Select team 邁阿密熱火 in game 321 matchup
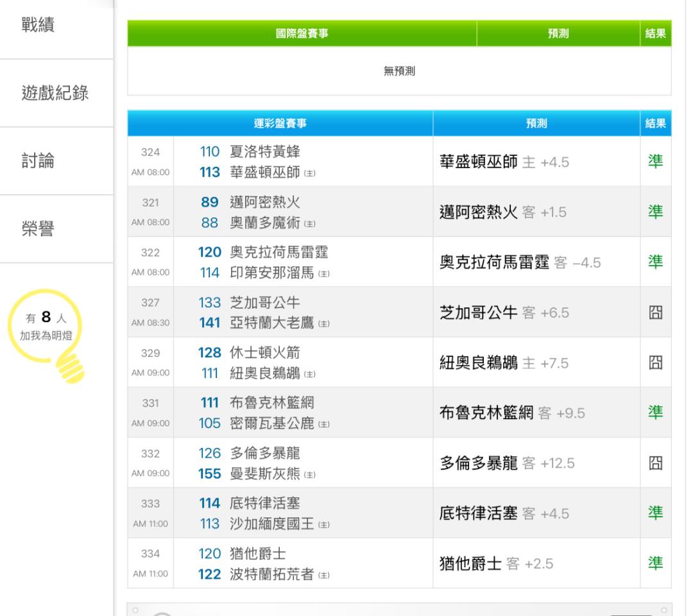Screen dimensions: 693x616 (265, 202)
